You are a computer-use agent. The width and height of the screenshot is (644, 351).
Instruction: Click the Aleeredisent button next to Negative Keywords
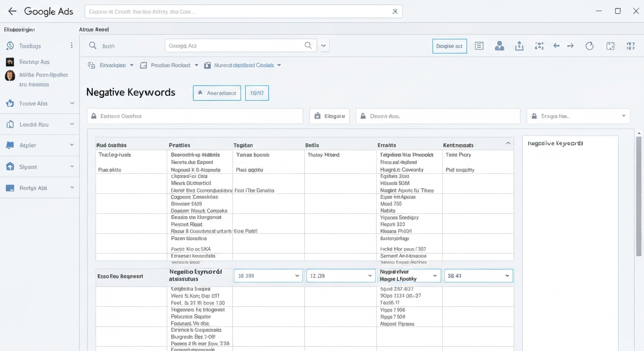pos(217,93)
